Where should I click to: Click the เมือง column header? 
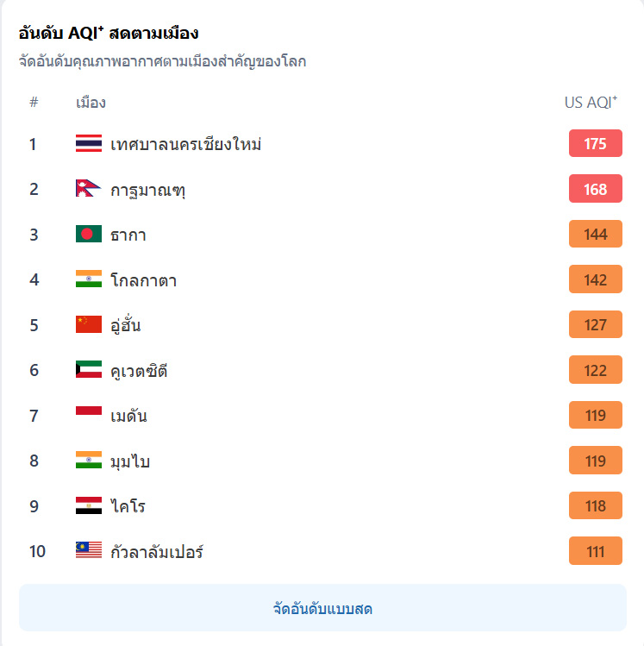(x=91, y=102)
